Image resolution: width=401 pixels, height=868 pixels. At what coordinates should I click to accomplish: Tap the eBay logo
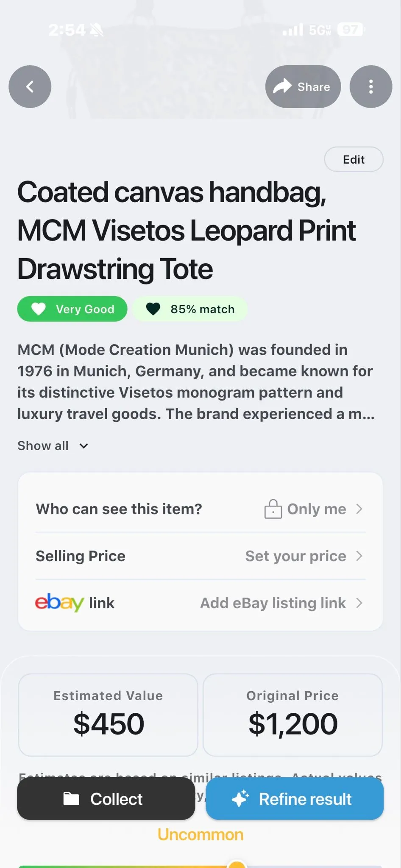pos(59,602)
